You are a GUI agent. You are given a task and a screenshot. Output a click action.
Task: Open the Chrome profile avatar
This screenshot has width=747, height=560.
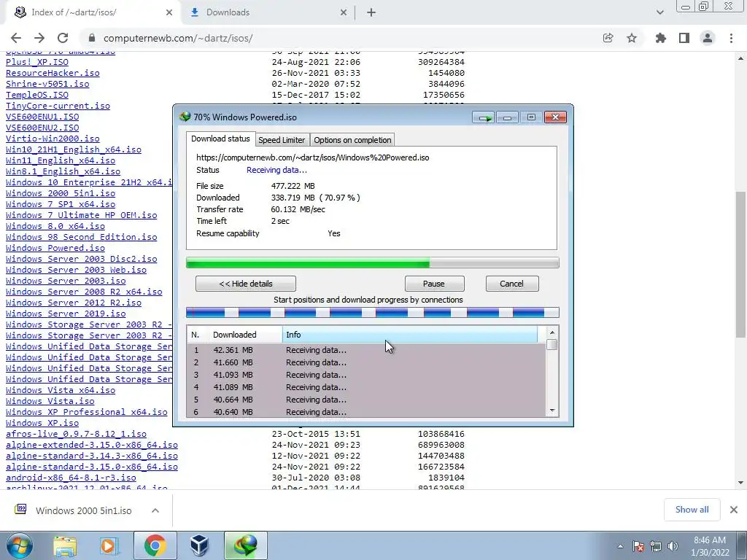[x=708, y=38]
